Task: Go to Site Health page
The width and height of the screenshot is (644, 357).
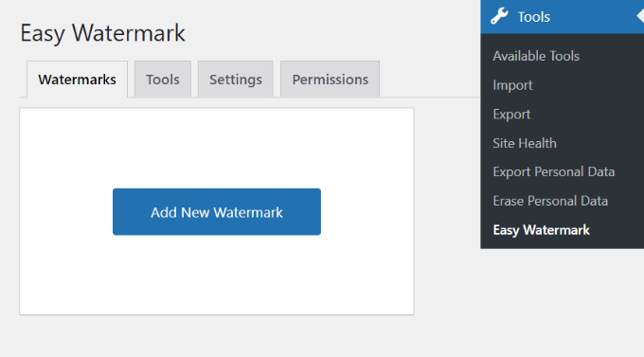Action: tap(525, 143)
